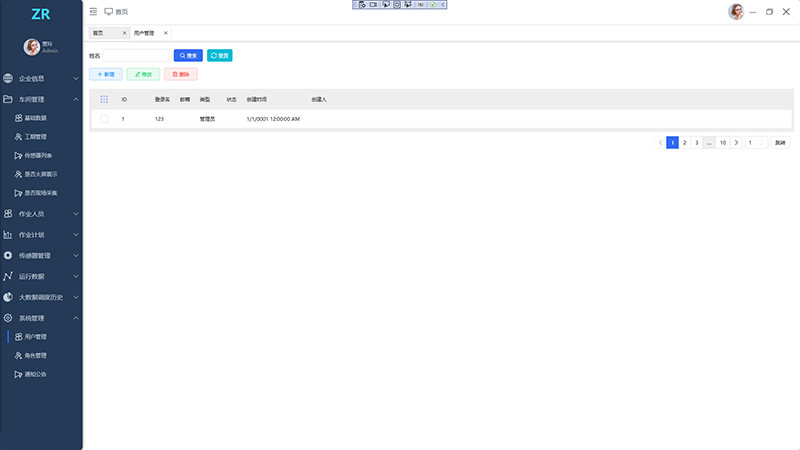Check the checkbox for row ID 1
The image size is (800, 450).
[x=104, y=119]
